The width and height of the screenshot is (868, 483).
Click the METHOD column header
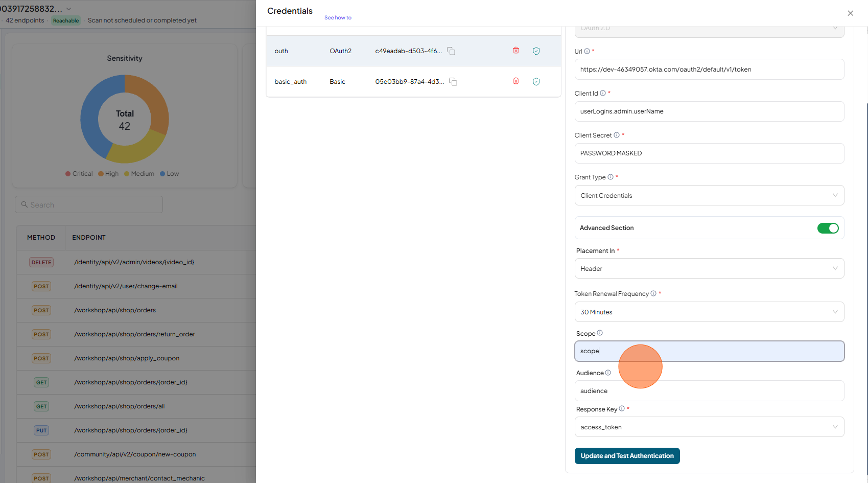pyautogui.click(x=41, y=238)
